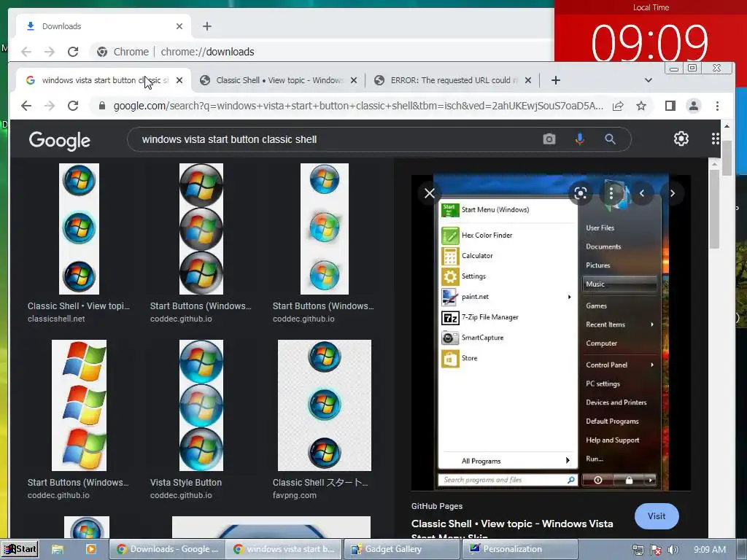
Task: Open the Google apps grid
Action: pyautogui.click(x=715, y=139)
